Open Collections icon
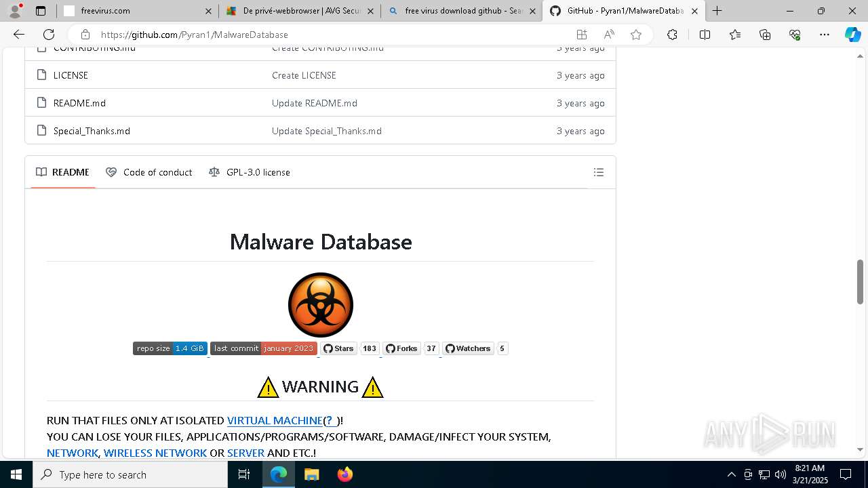Screen dimensions: 868x488 pos(765,35)
